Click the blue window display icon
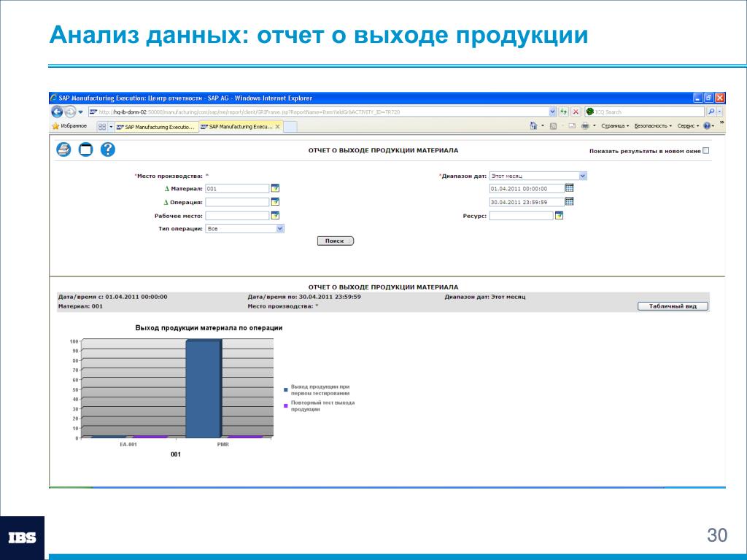 coord(85,149)
